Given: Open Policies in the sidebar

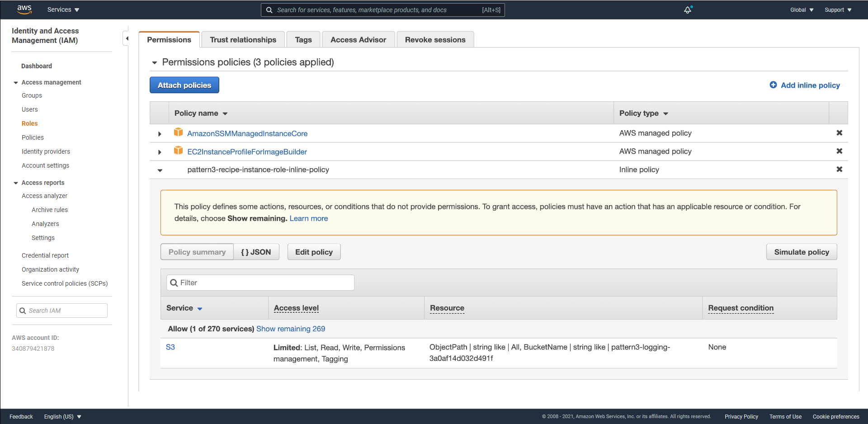Looking at the screenshot, I should (x=33, y=137).
